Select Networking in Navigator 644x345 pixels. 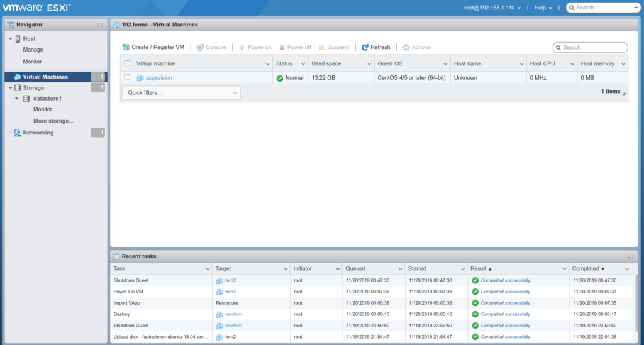[x=38, y=133]
